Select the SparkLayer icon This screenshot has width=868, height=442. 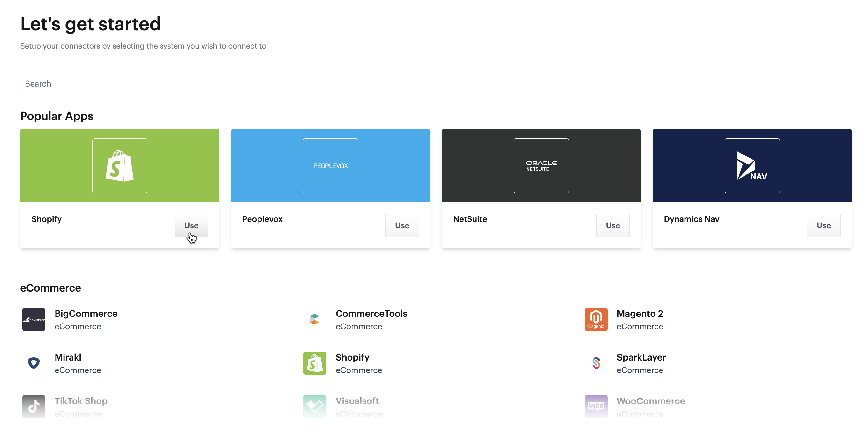(596, 363)
